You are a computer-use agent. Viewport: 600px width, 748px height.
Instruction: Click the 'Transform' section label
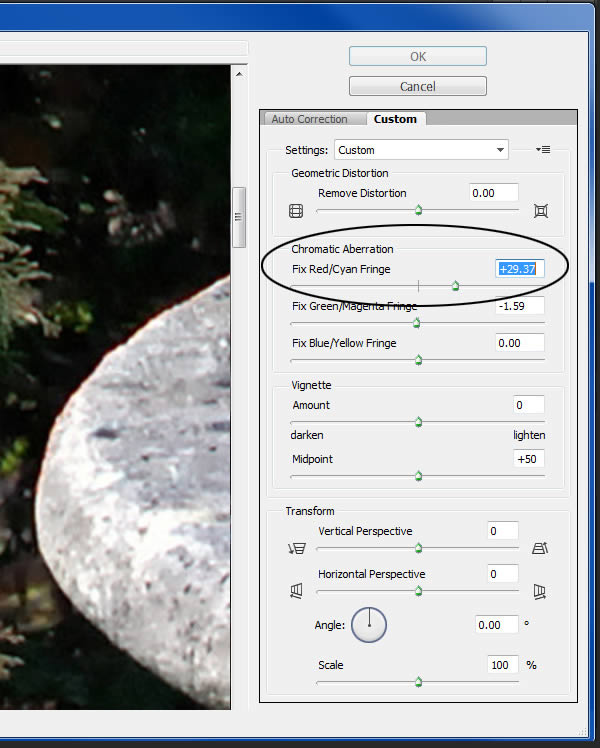[310, 511]
